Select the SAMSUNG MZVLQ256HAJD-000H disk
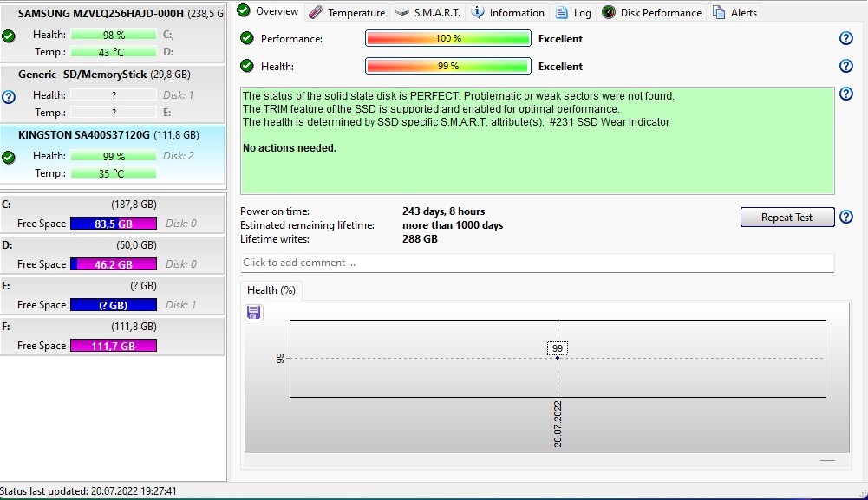 (x=113, y=32)
